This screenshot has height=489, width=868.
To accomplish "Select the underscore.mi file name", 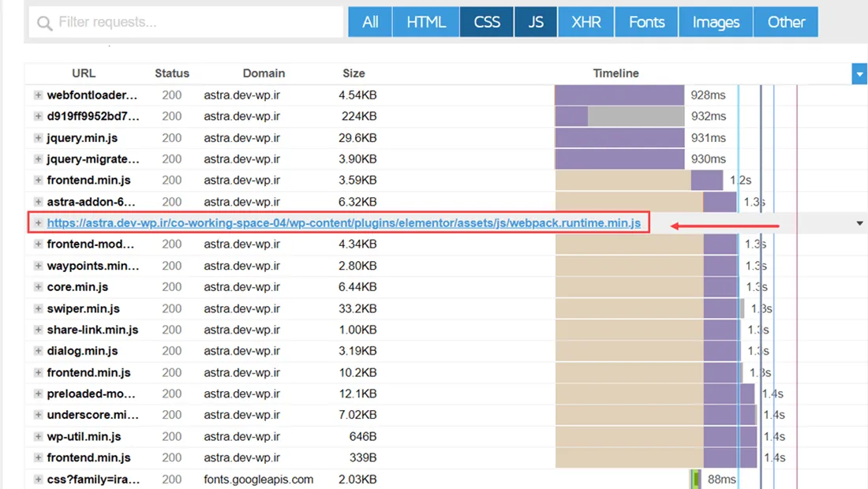I will click(93, 415).
